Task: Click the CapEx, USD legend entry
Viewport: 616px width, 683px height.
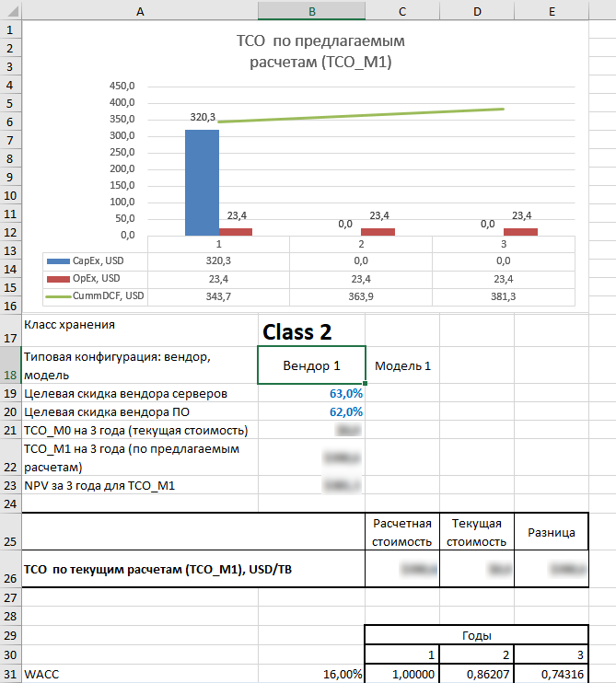Action: [85, 260]
